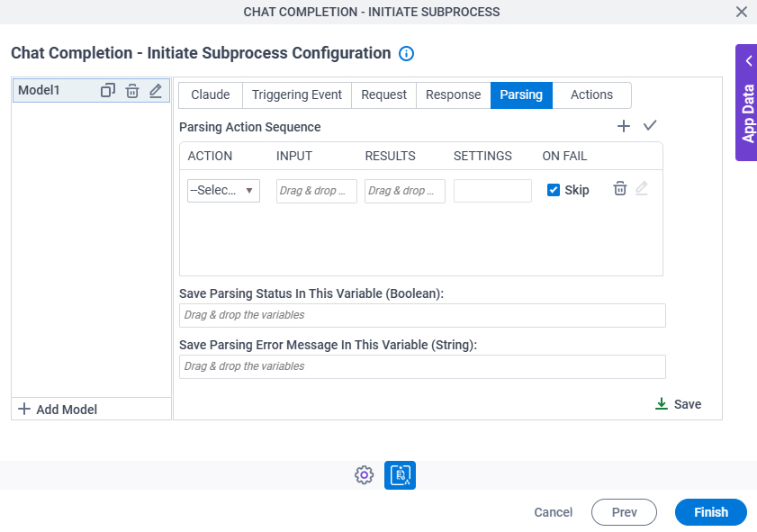Image resolution: width=757 pixels, height=532 pixels.
Task: Click the Settings field in the row
Action: [492, 191]
